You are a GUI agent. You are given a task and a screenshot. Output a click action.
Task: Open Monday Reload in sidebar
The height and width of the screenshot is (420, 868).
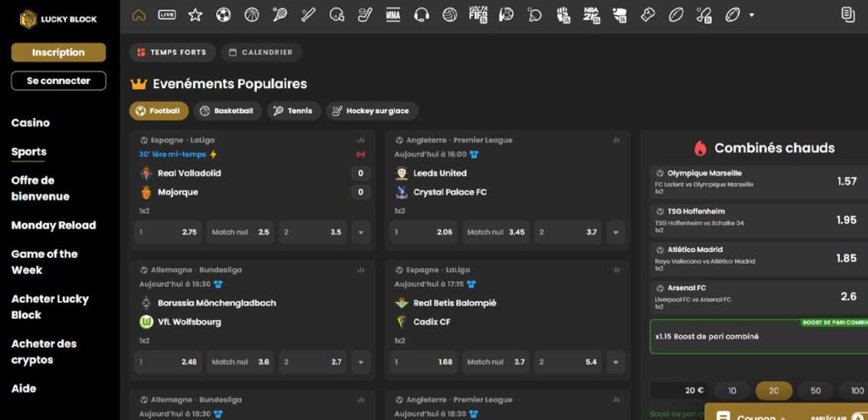coord(53,226)
